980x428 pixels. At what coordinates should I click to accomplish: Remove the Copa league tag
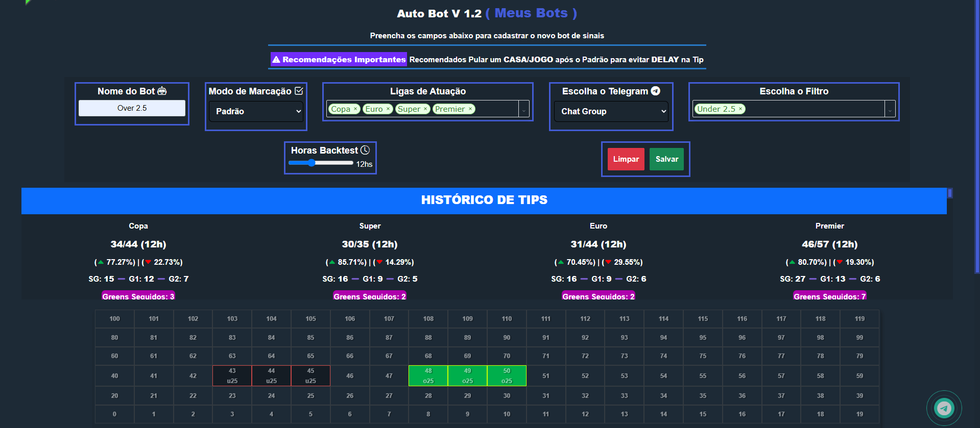355,109
